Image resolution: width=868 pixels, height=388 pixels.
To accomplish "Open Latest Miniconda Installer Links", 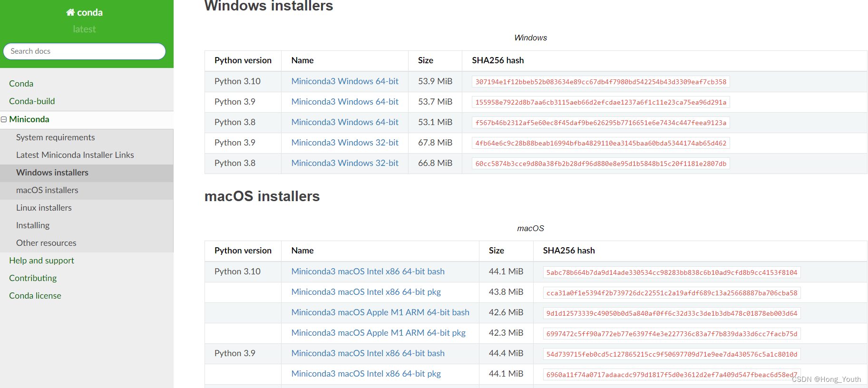I will [75, 155].
